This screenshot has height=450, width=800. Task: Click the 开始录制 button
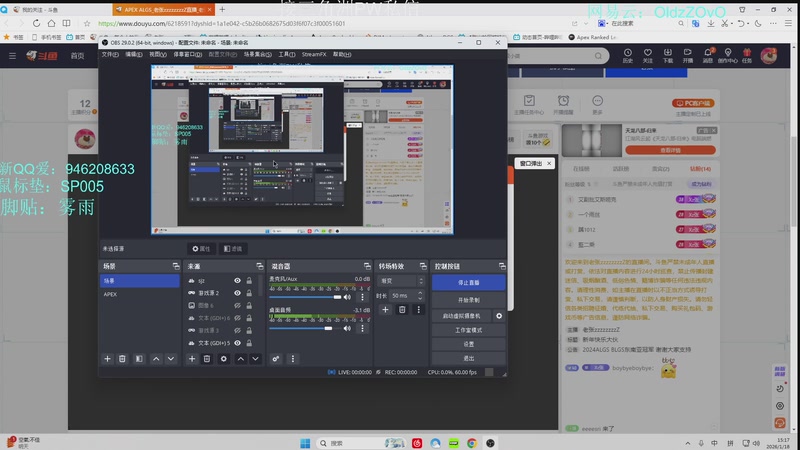468,300
